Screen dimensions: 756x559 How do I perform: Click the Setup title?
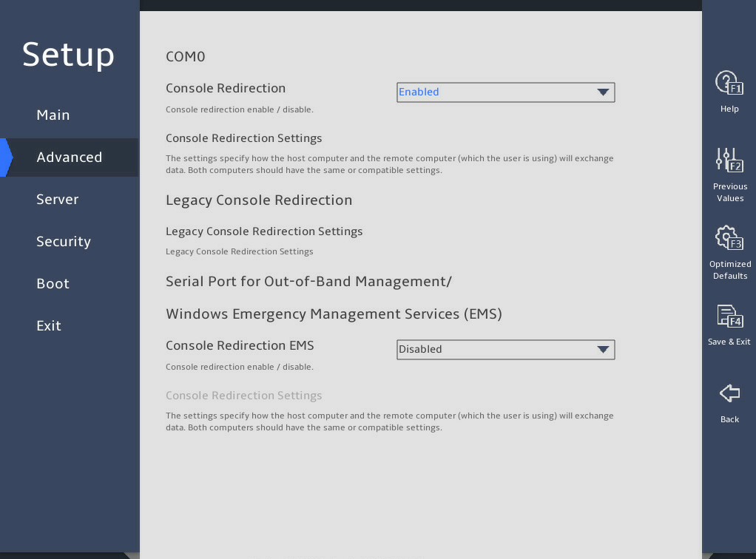[68, 55]
